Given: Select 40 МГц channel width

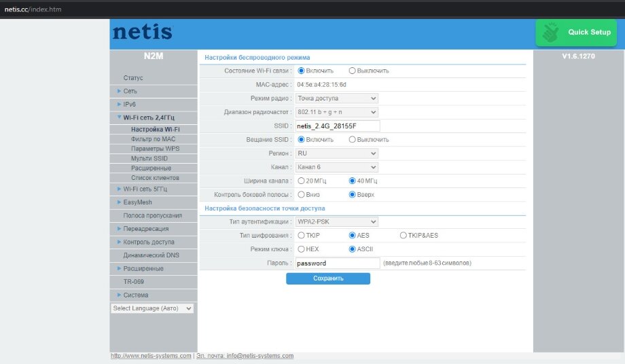Looking at the screenshot, I should 352,181.
